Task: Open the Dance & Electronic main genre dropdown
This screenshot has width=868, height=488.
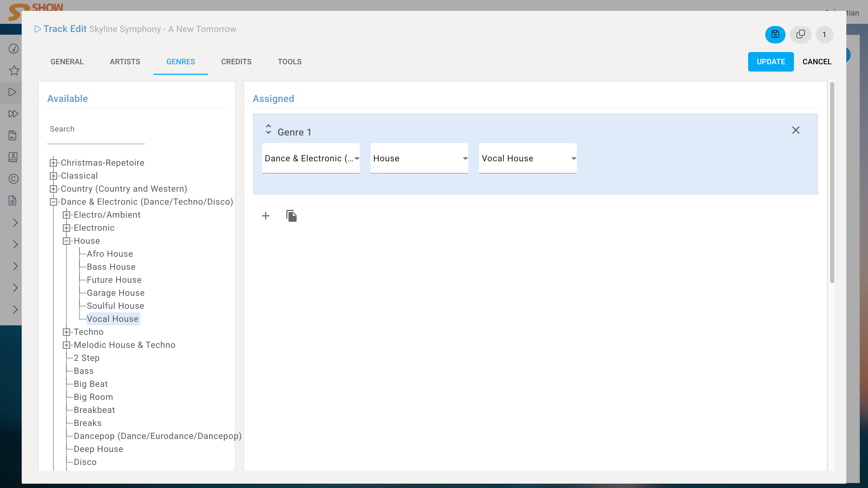Action: [x=310, y=158]
